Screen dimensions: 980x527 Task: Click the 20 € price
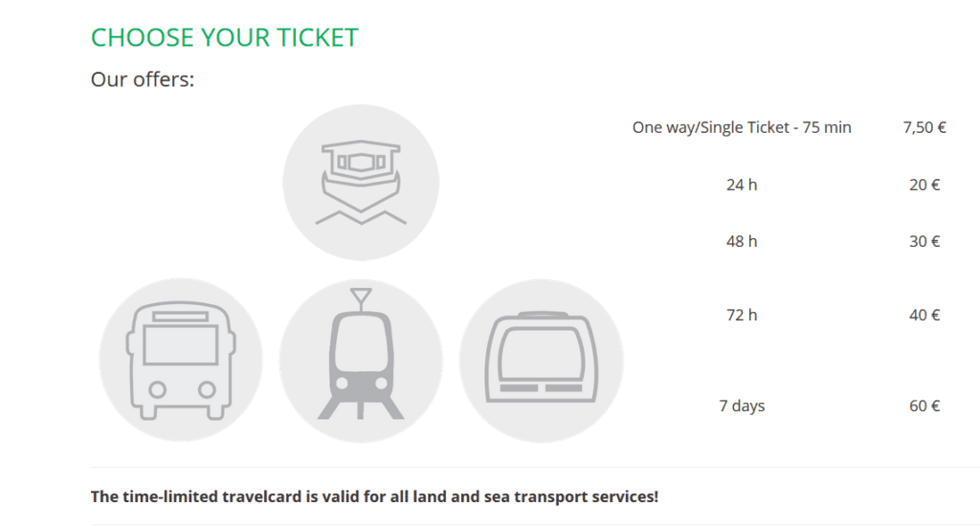[924, 185]
